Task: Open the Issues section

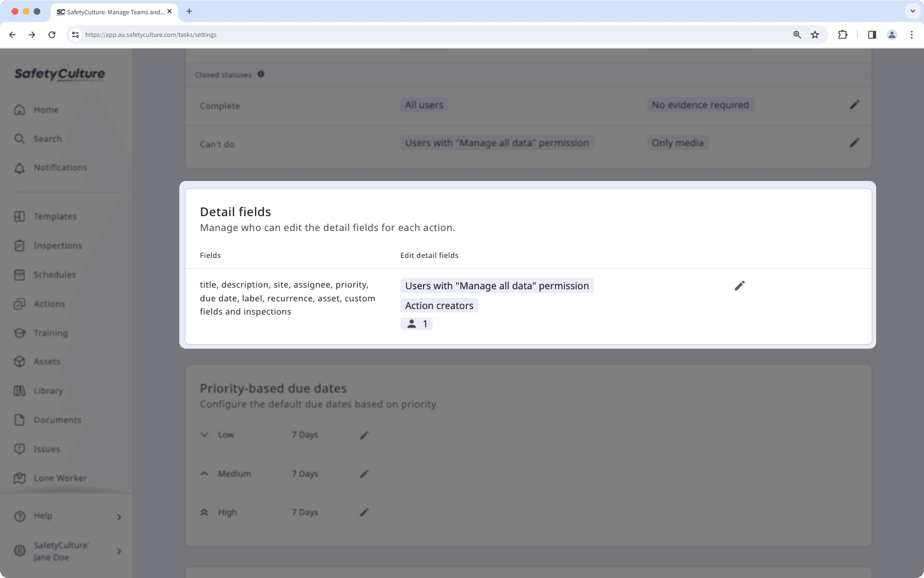Action: (47, 449)
